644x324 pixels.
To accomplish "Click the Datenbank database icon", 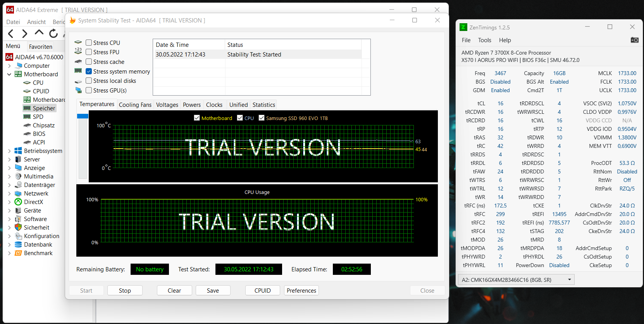I will tap(18, 244).
